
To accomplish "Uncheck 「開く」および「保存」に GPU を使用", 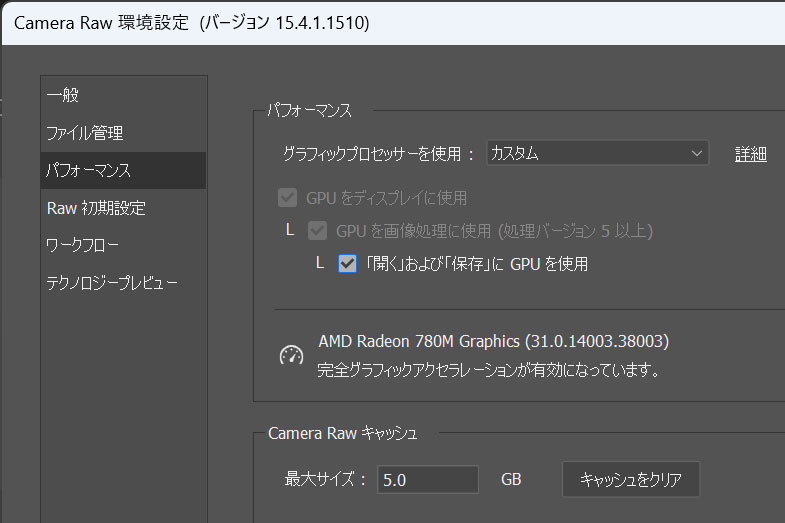I will point(347,263).
